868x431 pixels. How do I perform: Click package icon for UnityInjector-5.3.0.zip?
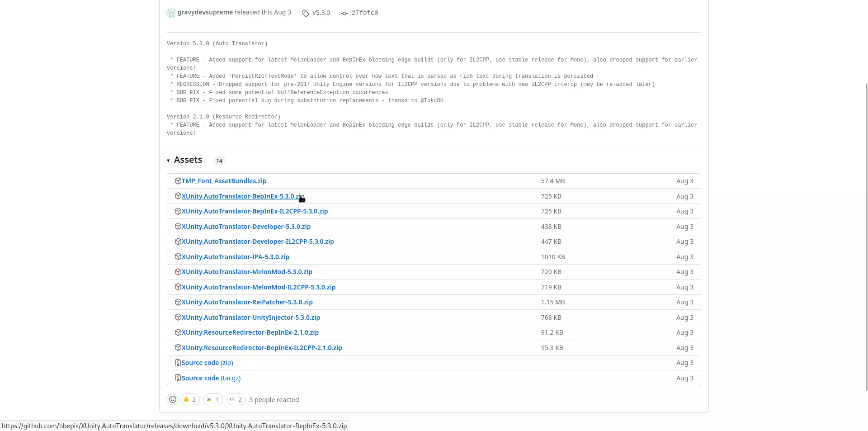[x=178, y=317]
